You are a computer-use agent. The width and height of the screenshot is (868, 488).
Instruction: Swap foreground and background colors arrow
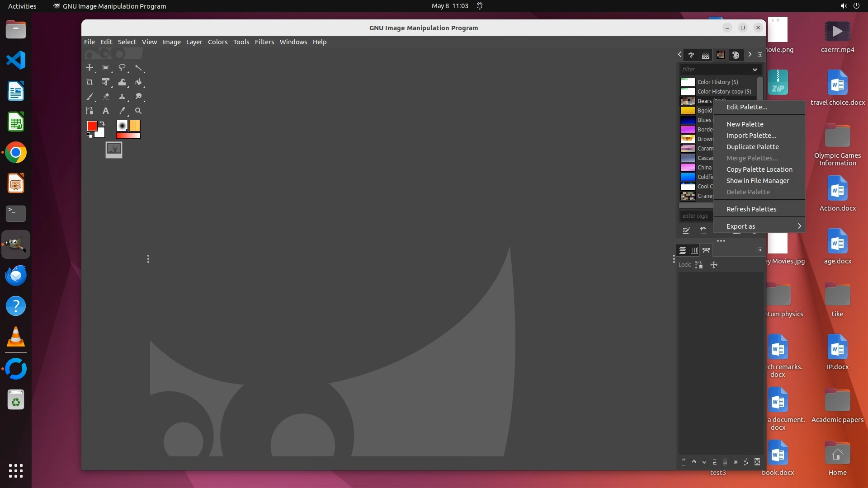pos(103,123)
